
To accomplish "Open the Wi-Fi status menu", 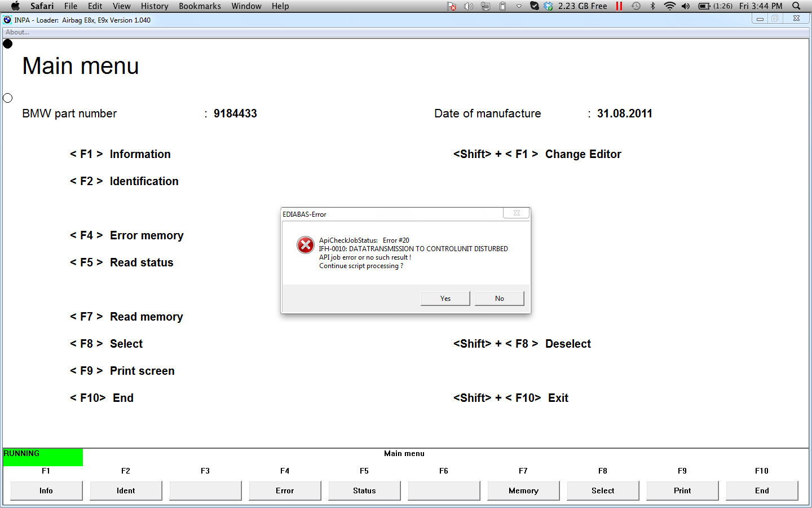I will 669,6.
